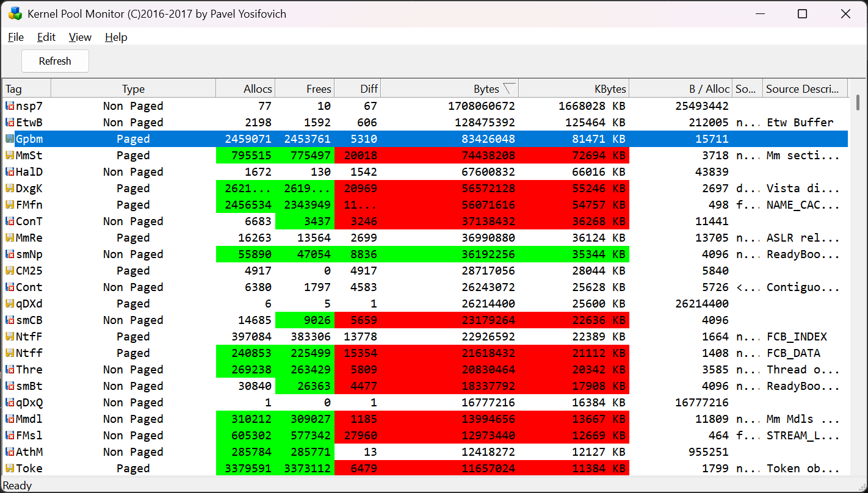Select the 955251 B / Alloc cell
The width and height of the screenshot is (868, 493).
click(x=680, y=452)
